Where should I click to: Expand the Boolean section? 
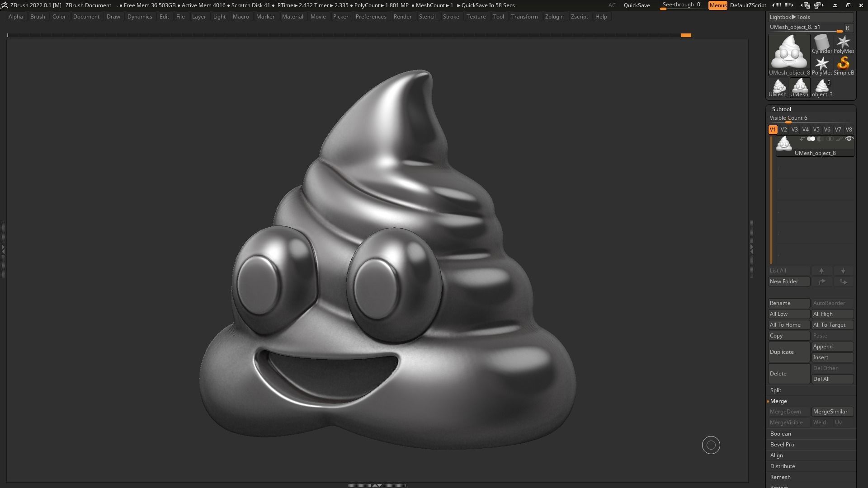(780, 434)
